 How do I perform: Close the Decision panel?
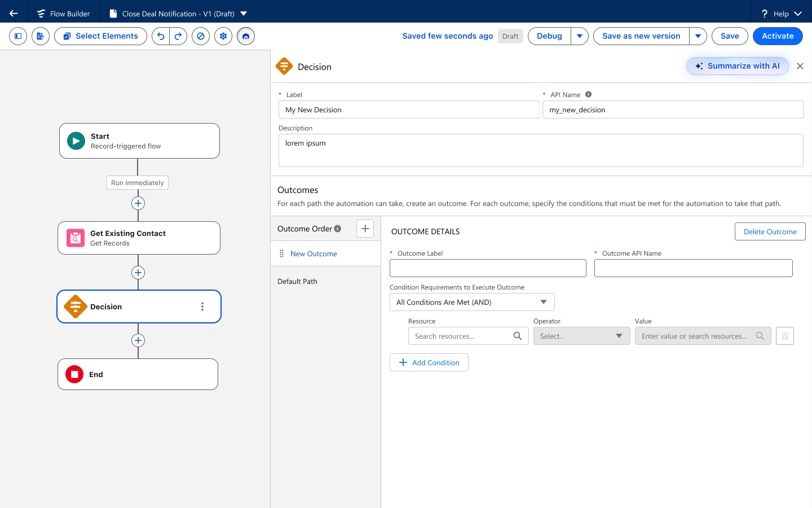pyautogui.click(x=800, y=66)
